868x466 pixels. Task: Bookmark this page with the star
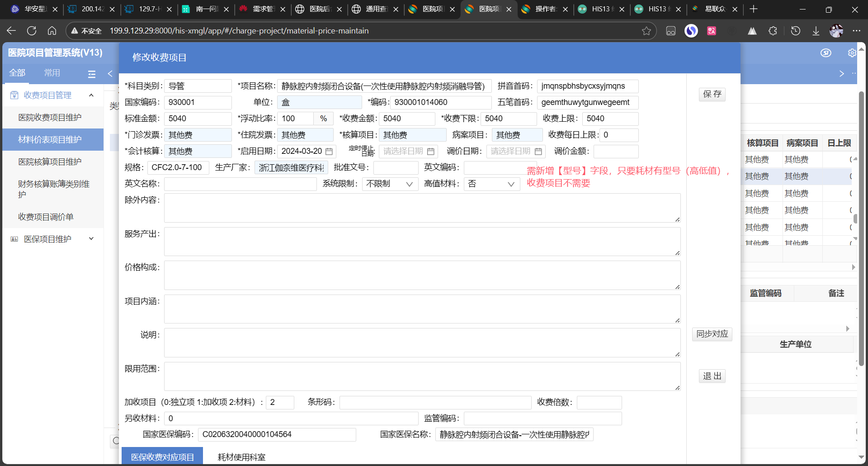click(x=646, y=31)
